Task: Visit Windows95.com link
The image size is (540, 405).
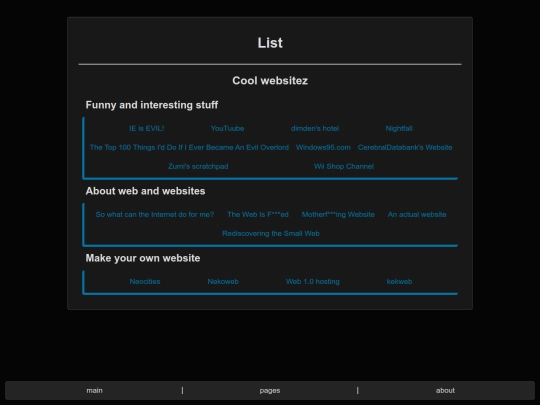Action: (323, 147)
